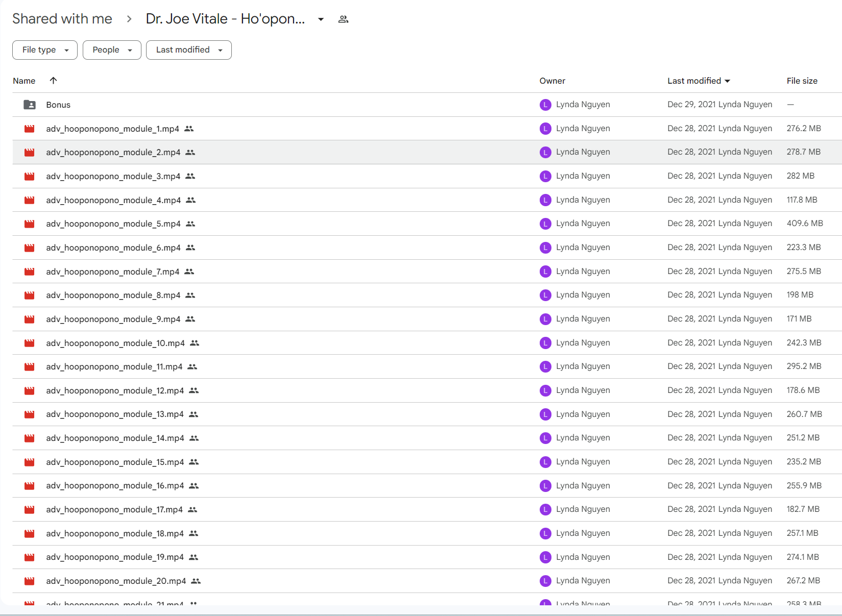Viewport: 842px width, 616px height.
Task: Click video icon for module_6.mp4
Action: [30, 248]
